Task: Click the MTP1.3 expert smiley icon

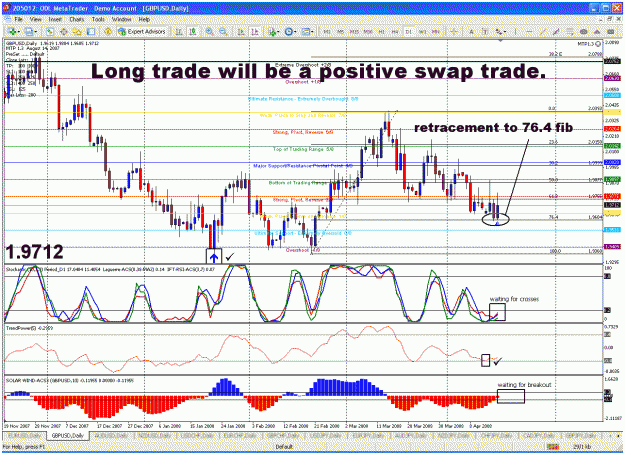Action: point(597,44)
